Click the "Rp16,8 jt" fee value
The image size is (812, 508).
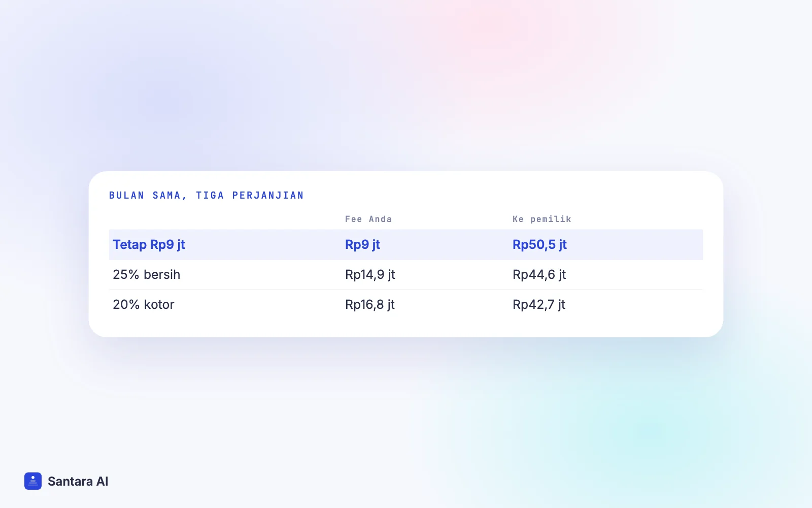coord(370,305)
